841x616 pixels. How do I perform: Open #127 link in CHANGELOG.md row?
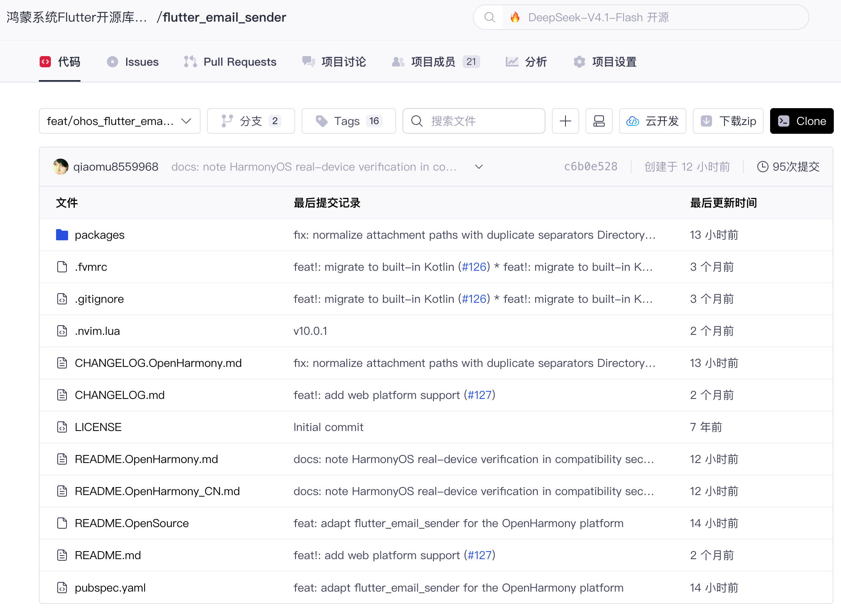pos(480,395)
